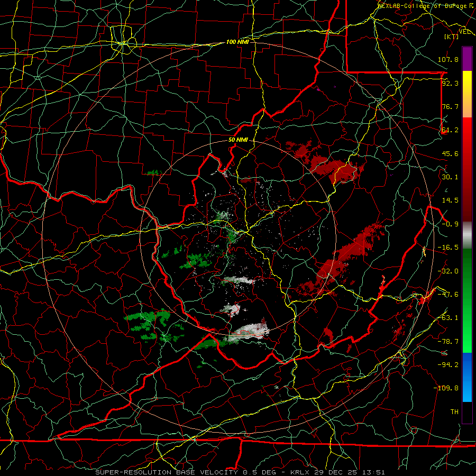Click the -94.2 value on the velocity scale
The height and width of the screenshot is (476, 476).
(448, 365)
